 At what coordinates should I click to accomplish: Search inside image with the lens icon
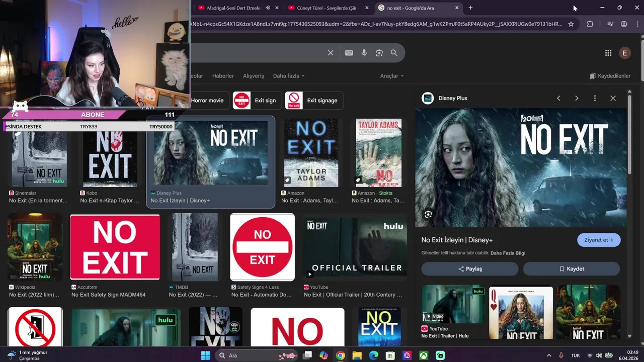click(428, 215)
